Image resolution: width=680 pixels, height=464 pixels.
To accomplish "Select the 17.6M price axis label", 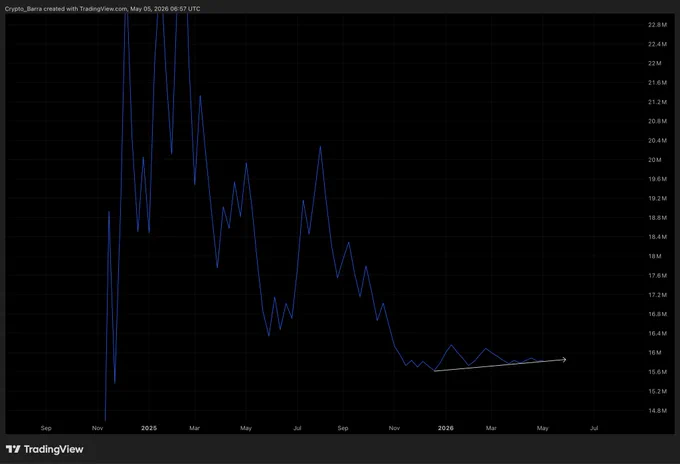I will (x=657, y=276).
